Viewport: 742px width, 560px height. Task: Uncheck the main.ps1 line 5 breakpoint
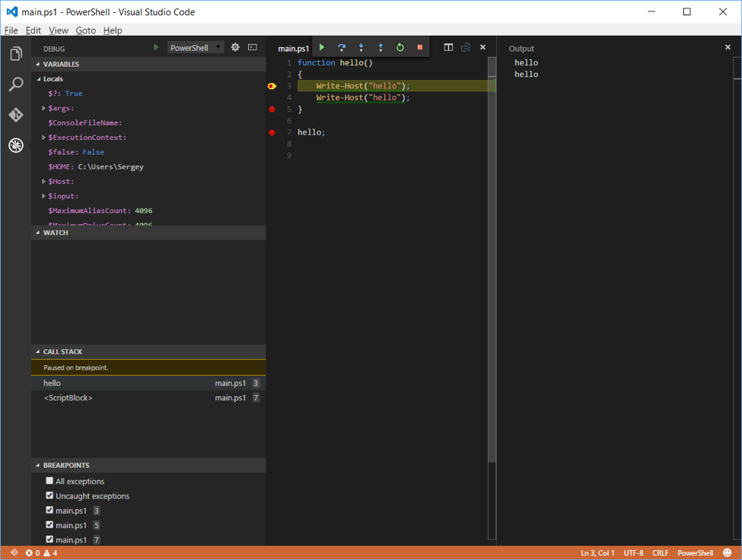click(x=49, y=525)
